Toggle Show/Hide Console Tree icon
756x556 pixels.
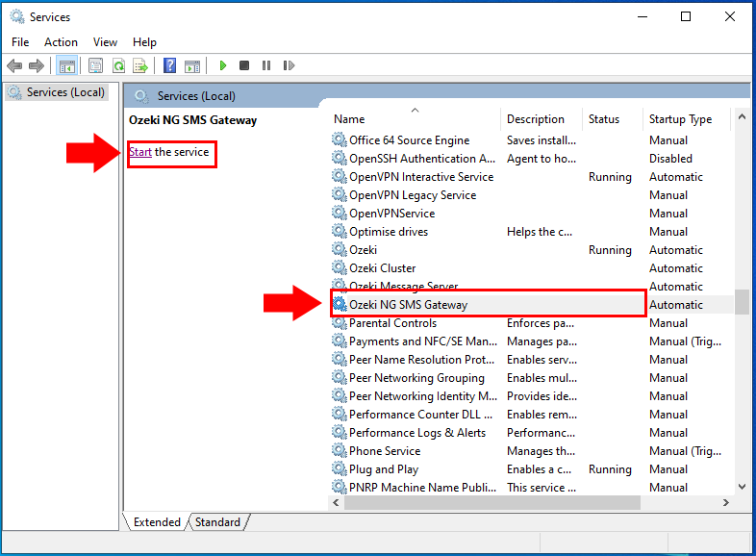pos(66,65)
